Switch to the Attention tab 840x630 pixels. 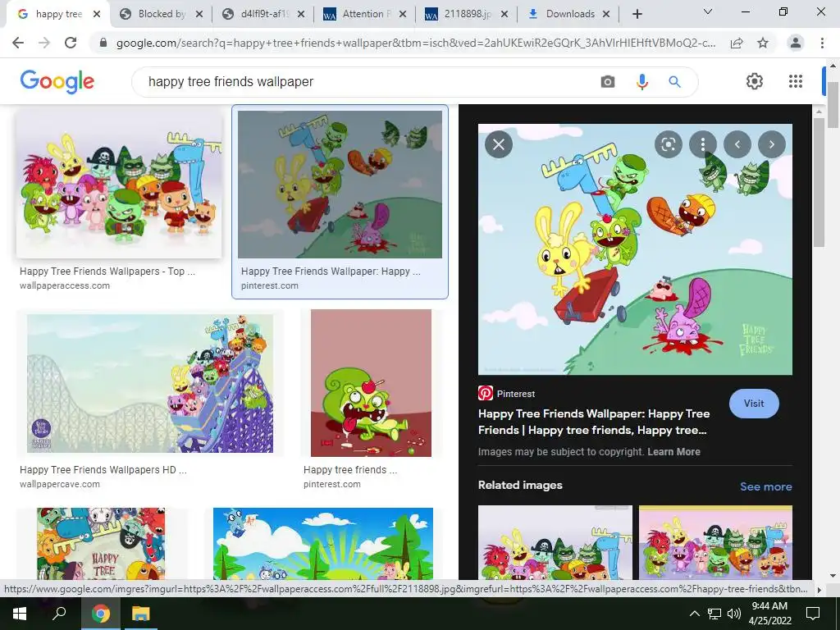pyautogui.click(x=365, y=15)
